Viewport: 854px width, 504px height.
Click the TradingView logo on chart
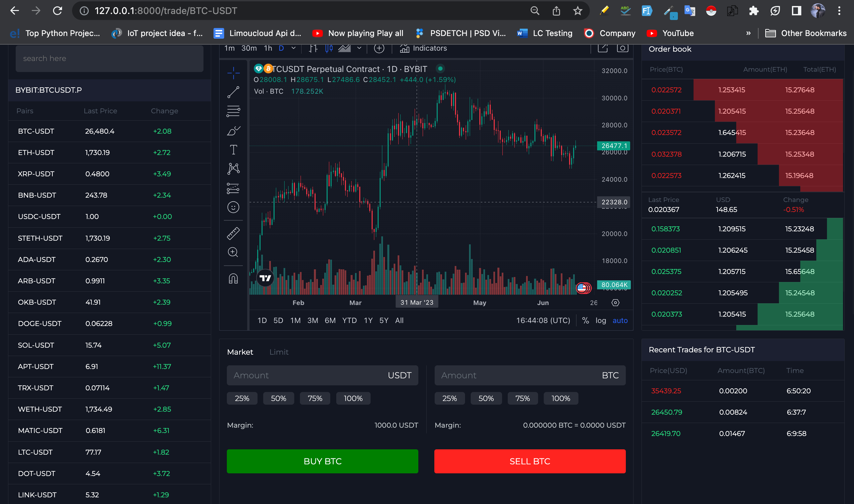[x=265, y=278]
